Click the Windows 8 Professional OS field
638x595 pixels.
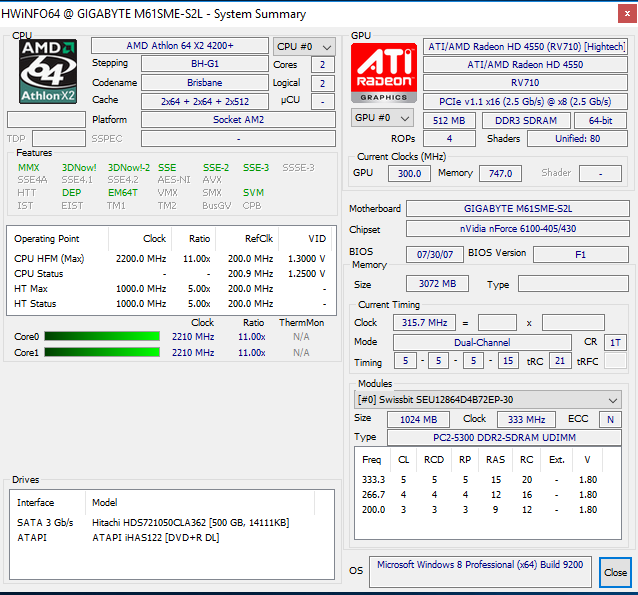click(x=480, y=572)
